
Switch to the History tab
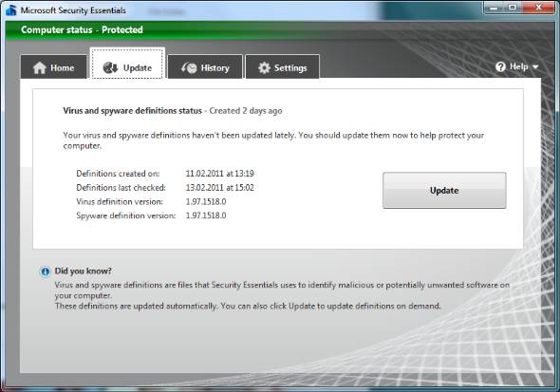click(205, 66)
